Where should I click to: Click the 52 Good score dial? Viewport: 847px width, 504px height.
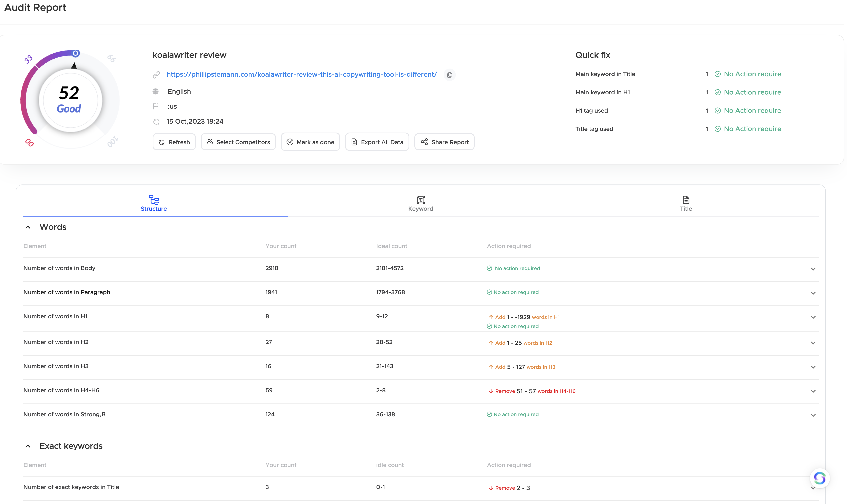click(x=70, y=100)
